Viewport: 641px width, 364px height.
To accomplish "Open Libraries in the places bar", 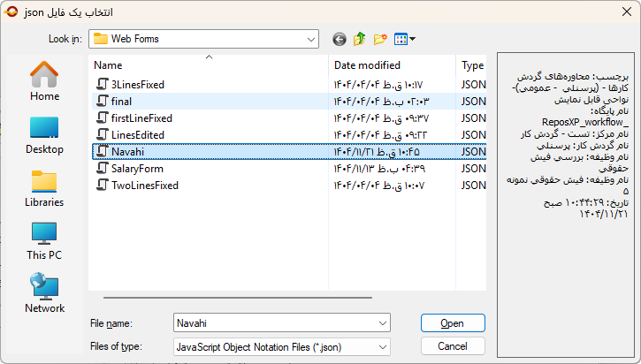I will click(x=44, y=187).
